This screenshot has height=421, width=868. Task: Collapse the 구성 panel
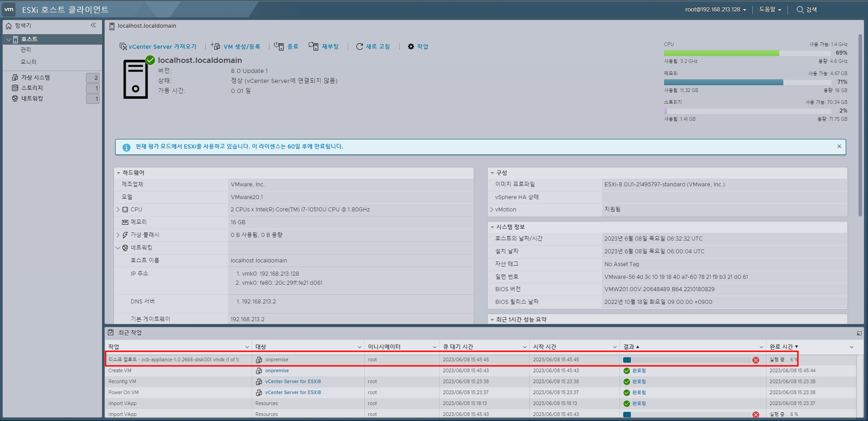tap(492, 173)
